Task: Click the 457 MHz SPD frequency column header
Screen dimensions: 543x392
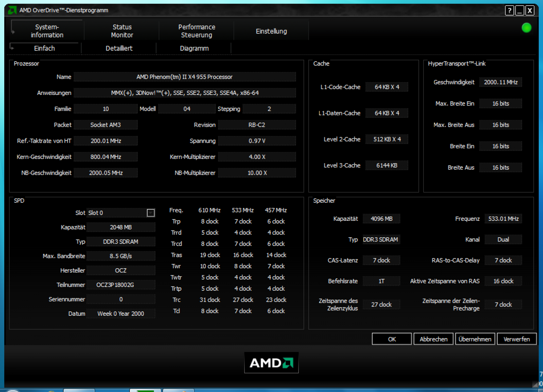Action: coord(276,210)
